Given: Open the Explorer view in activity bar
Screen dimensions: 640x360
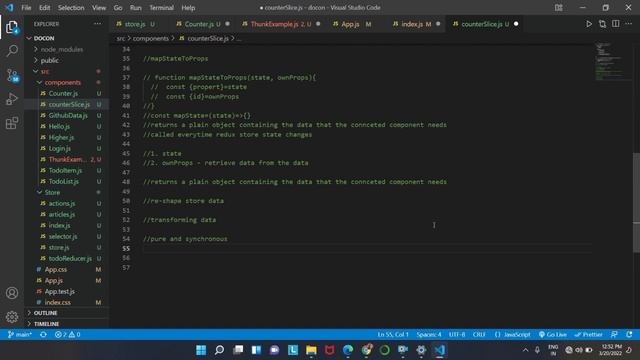Looking at the screenshot, I should coord(12,27).
